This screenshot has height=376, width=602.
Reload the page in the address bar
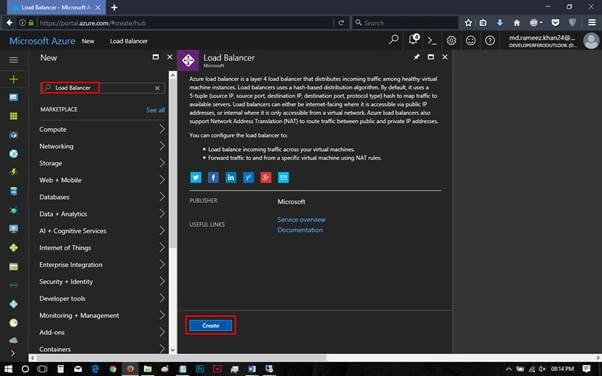[x=341, y=23]
